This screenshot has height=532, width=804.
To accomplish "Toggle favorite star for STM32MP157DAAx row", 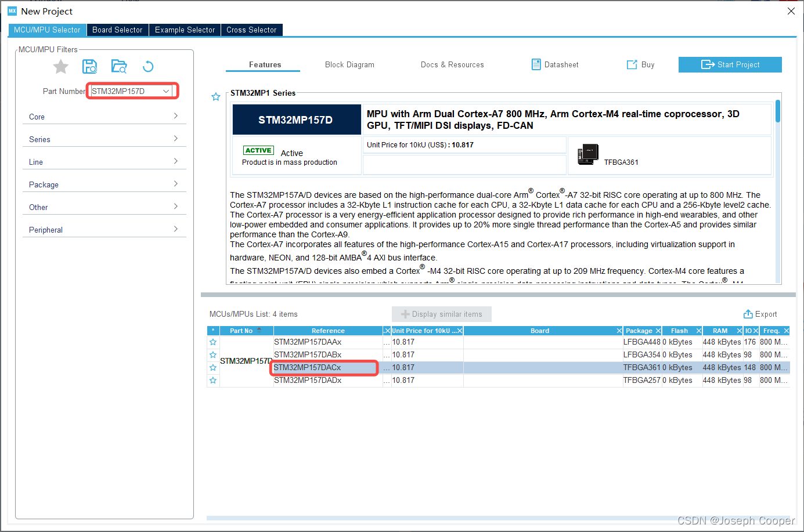I will point(213,342).
